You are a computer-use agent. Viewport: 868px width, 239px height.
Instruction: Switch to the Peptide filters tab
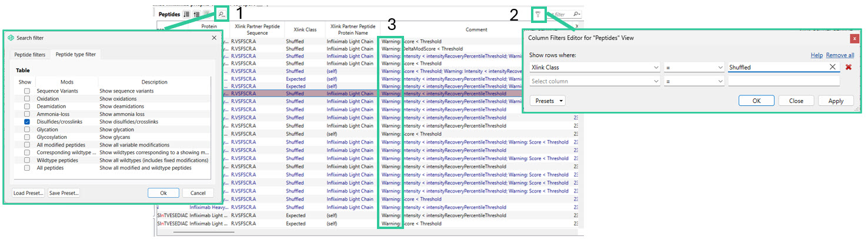[x=30, y=55]
